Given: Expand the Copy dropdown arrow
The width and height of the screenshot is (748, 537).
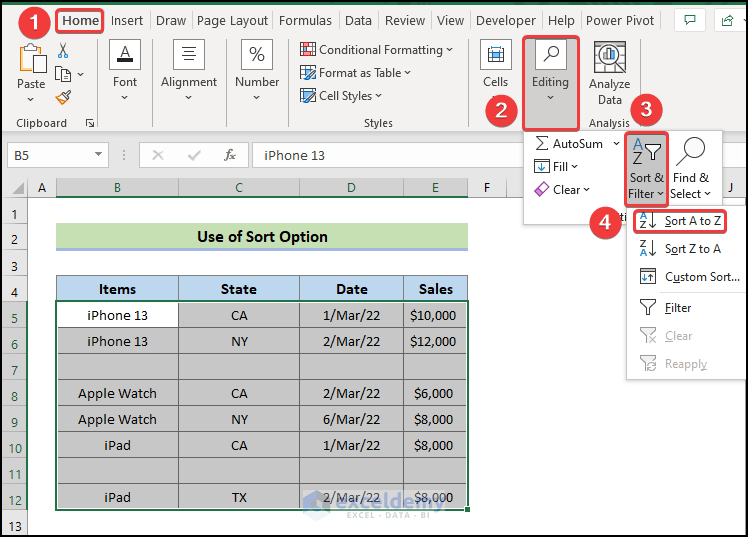Looking at the screenshot, I should tap(81, 74).
